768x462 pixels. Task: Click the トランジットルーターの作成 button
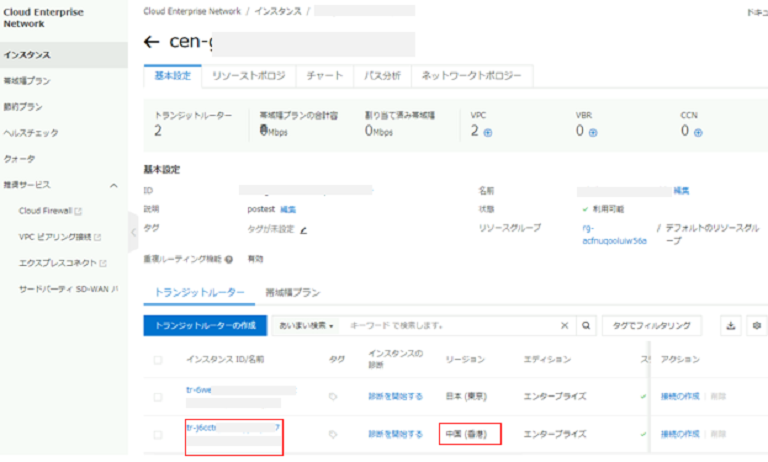(x=205, y=326)
